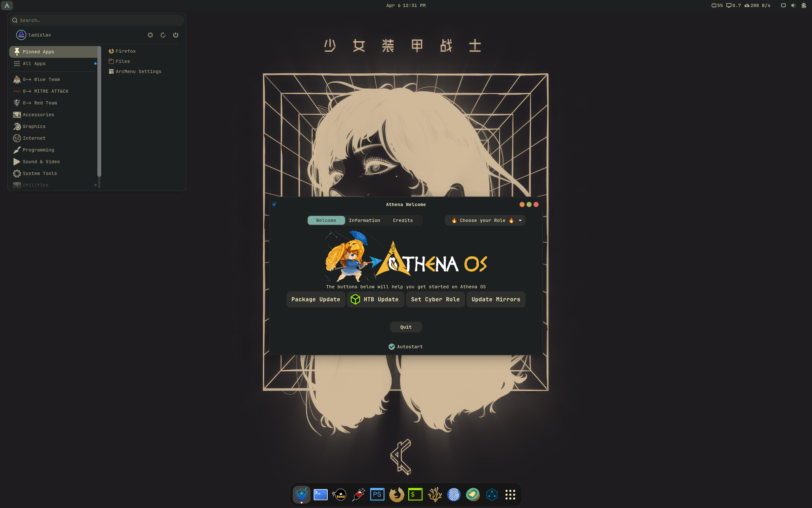Open the Athena Welcome dock icon
The image size is (812, 508).
pos(301,494)
